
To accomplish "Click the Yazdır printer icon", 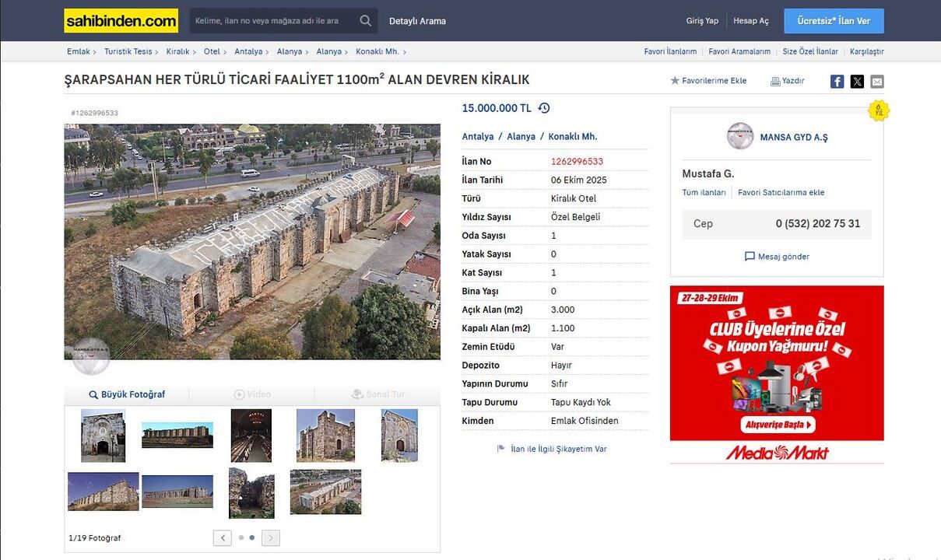I will pyautogui.click(x=775, y=81).
